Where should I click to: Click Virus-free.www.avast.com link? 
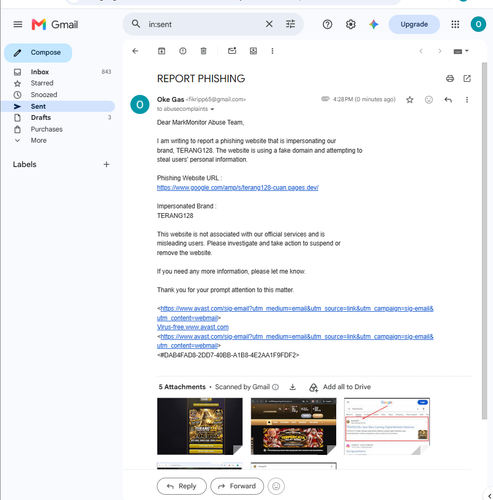pyautogui.click(x=193, y=327)
